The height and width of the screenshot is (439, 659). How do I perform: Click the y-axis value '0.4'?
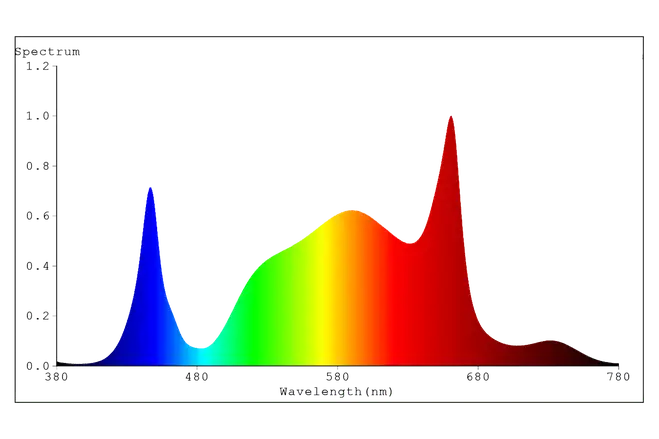pos(38,266)
